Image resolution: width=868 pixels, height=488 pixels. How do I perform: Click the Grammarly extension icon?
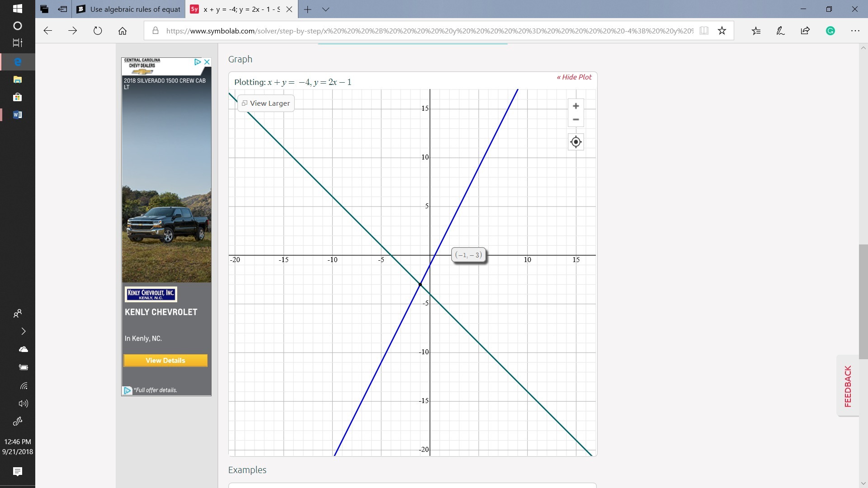click(830, 31)
